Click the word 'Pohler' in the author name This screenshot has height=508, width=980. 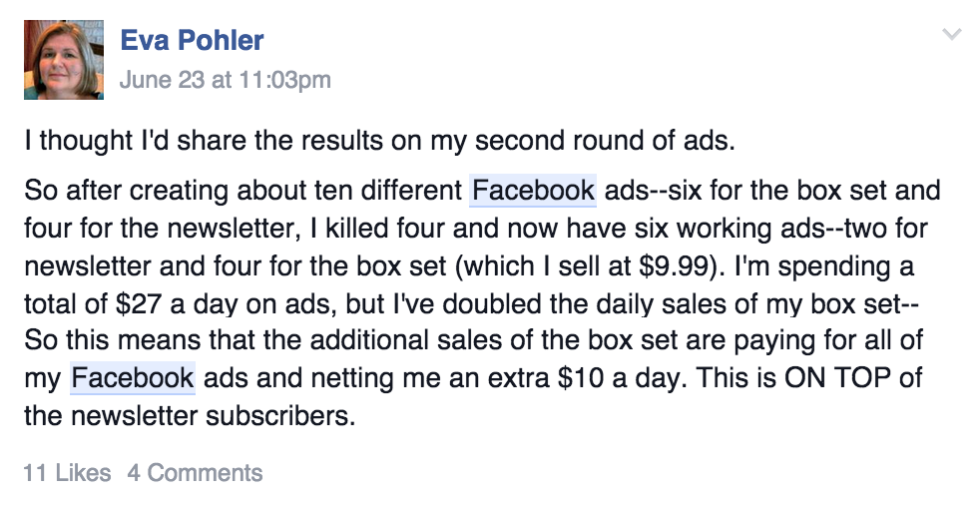pos(221,40)
